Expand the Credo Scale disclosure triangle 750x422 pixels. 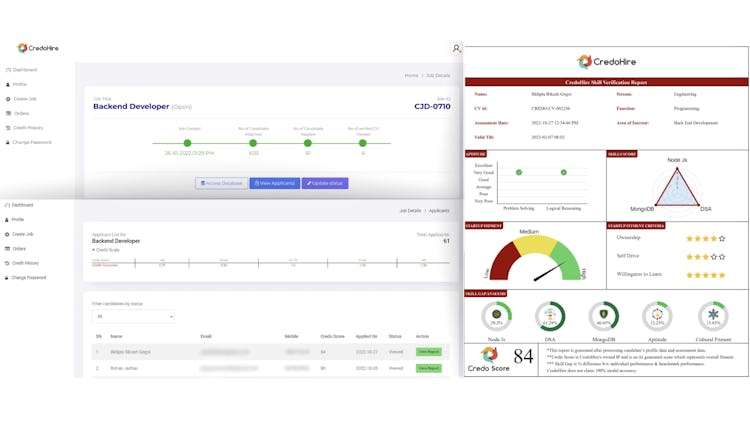[x=93, y=250]
